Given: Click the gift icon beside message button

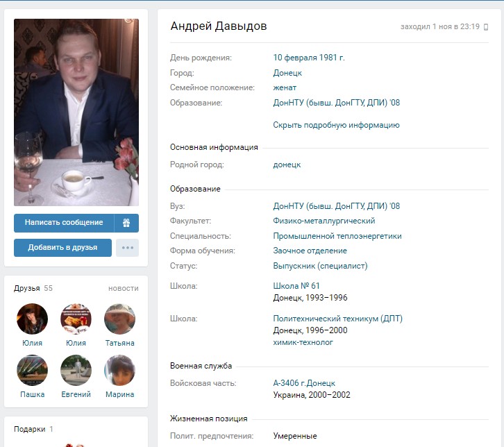Looking at the screenshot, I should [126, 223].
